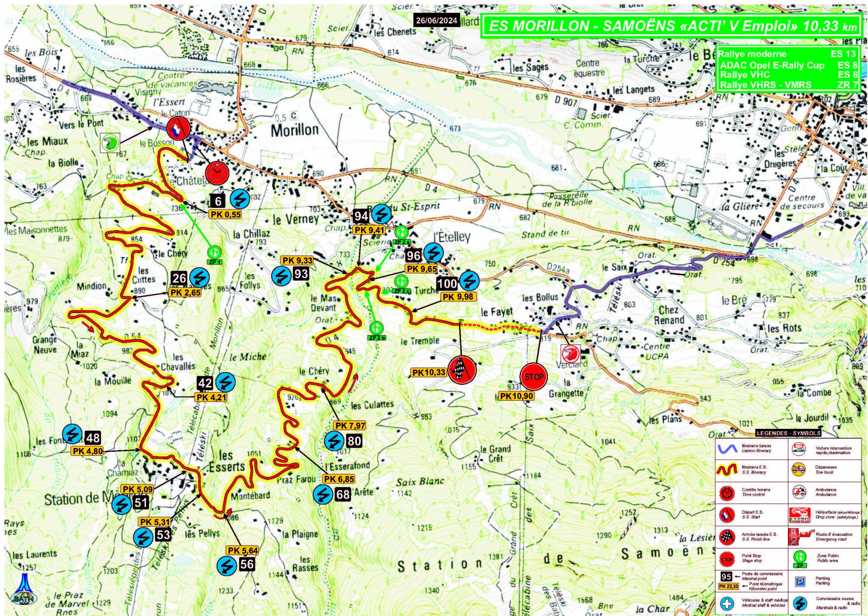This screenshot has height=616, width=868.
Task: Click the blue radio marshal icon beside post 80
Action: pyautogui.click(x=334, y=440)
